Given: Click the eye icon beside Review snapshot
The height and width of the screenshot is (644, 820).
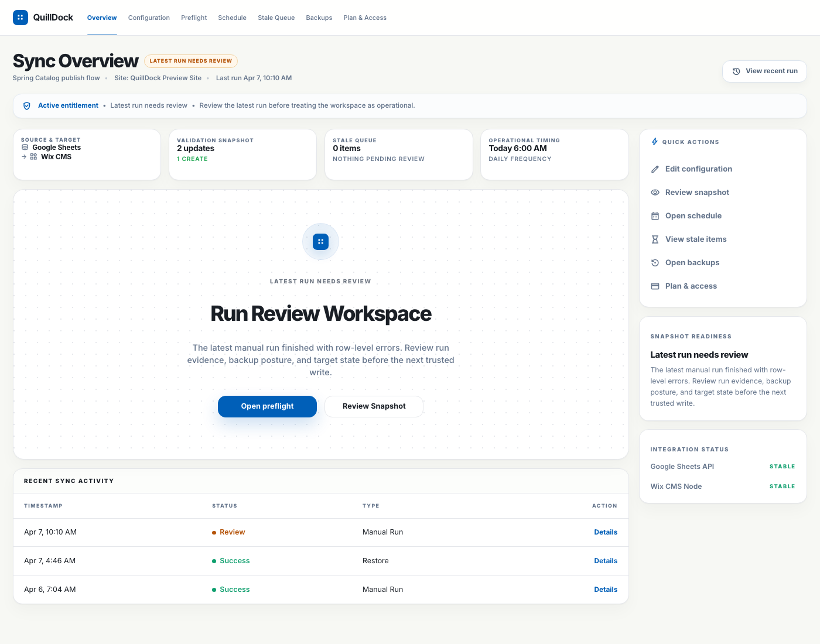Looking at the screenshot, I should [x=655, y=193].
